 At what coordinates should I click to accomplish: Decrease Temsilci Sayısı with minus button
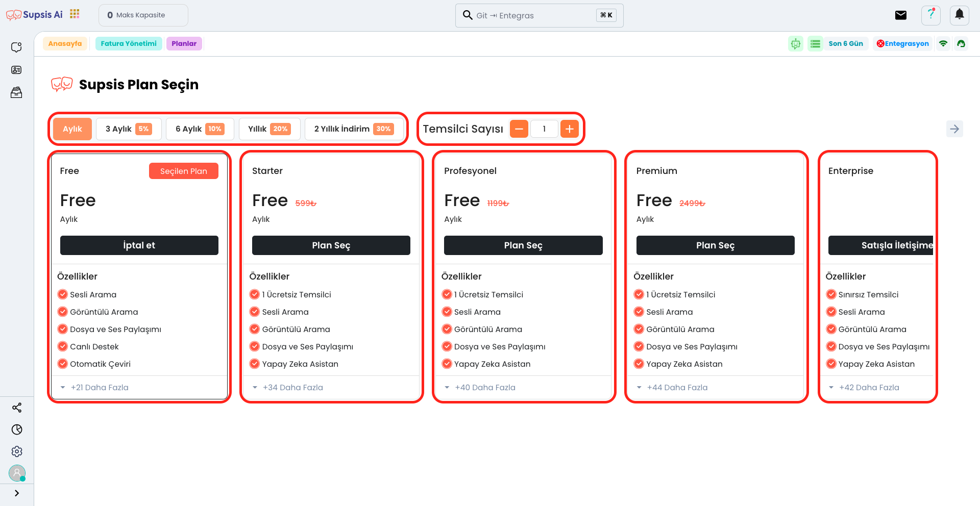pyautogui.click(x=519, y=129)
